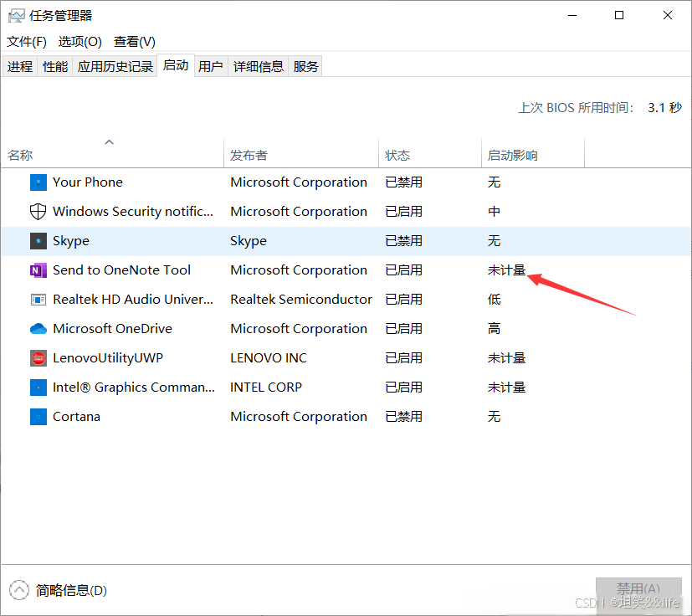
Task: Select Windows Security notific... entry
Action: (x=133, y=212)
